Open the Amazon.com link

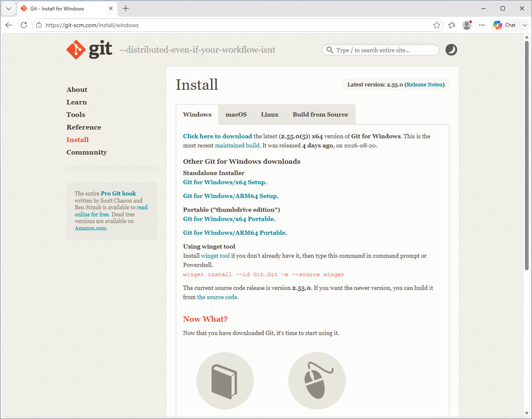coord(91,228)
